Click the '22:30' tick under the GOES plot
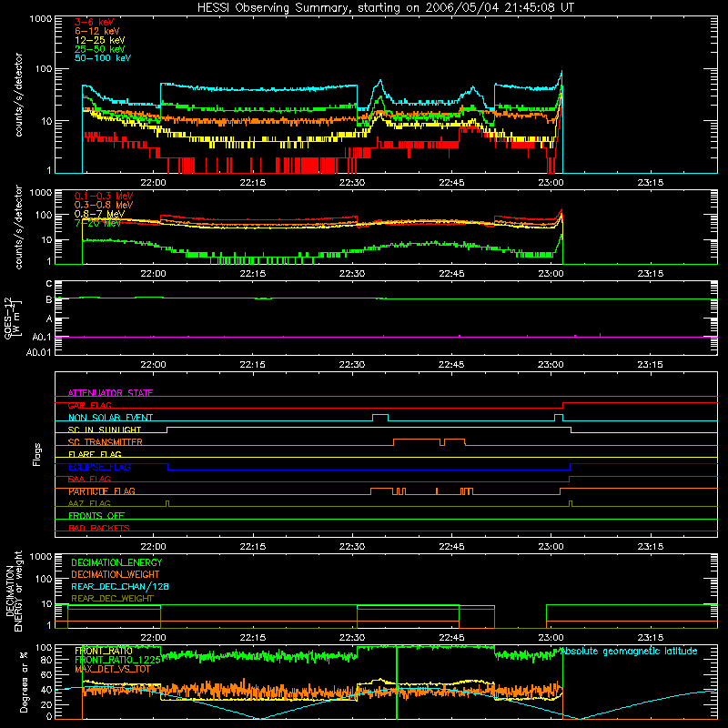This screenshot has height=728, width=728. pyautogui.click(x=352, y=365)
